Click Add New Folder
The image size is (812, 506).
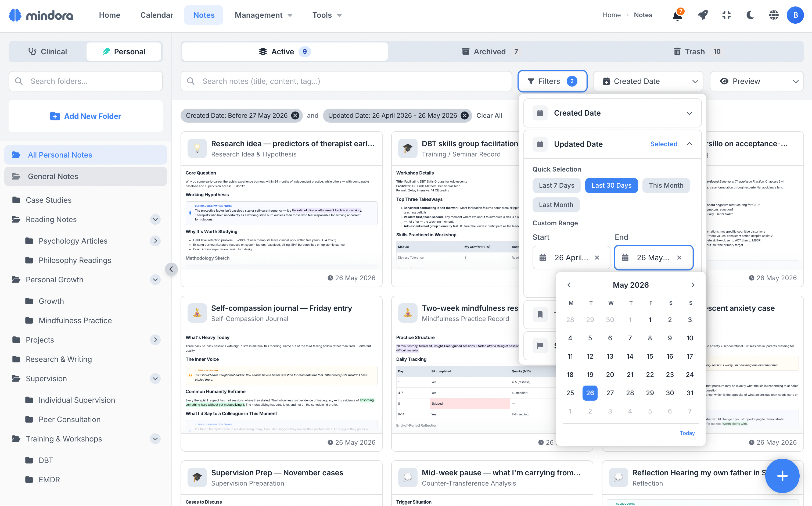tap(86, 116)
